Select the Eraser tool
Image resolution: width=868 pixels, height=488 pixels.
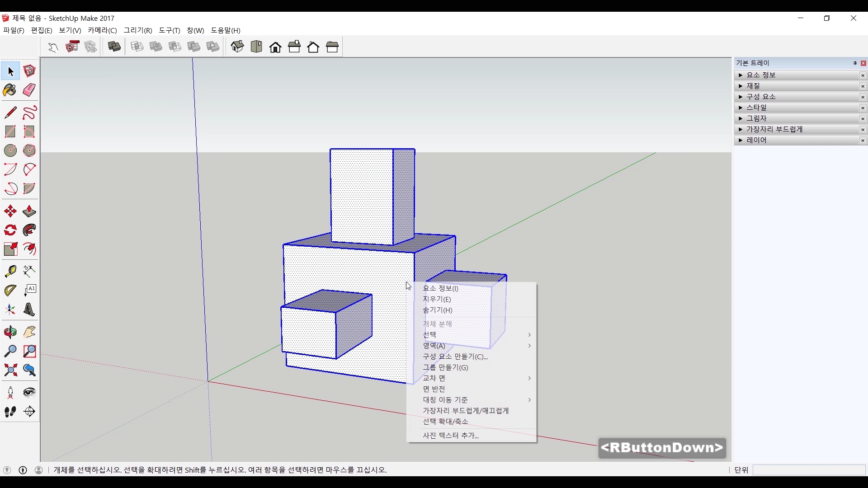click(x=29, y=90)
